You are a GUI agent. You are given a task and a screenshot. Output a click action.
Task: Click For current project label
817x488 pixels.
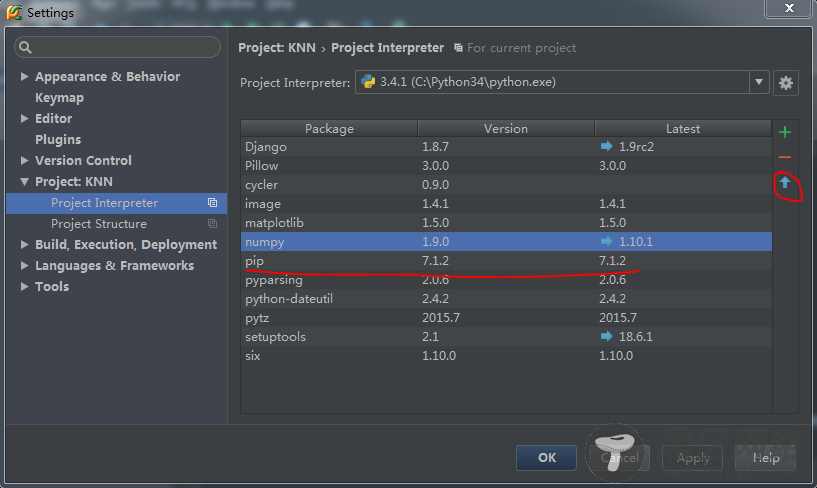pos(522,48)
